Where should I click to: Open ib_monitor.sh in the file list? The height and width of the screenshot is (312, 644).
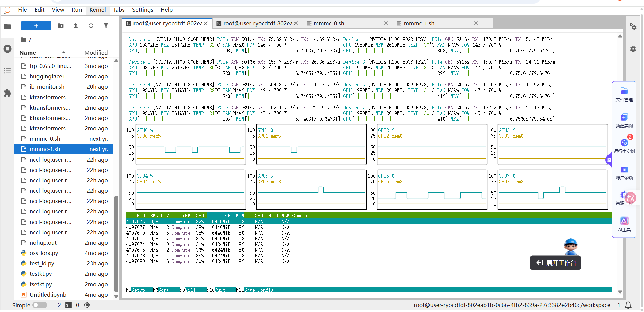[x=47, y=87]
